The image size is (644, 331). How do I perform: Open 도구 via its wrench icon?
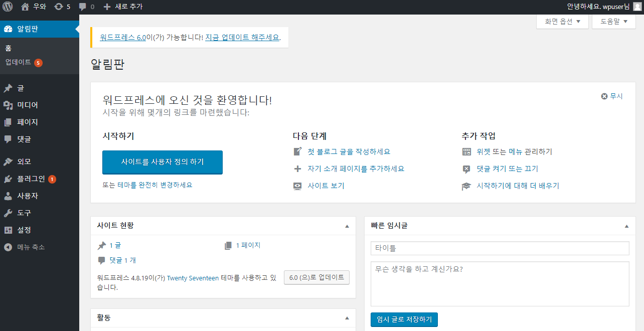(x=8, y=213)
